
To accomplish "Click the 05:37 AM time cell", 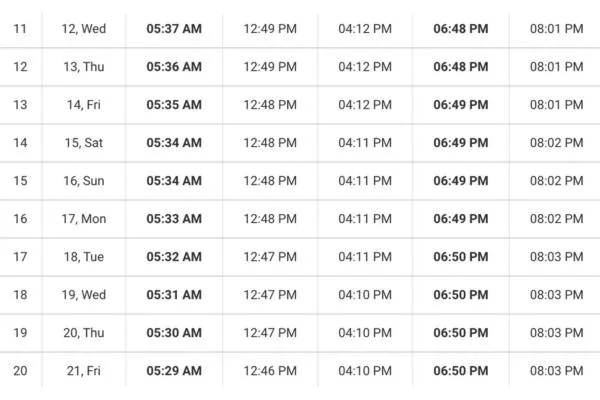I will [x=174, y=29].
